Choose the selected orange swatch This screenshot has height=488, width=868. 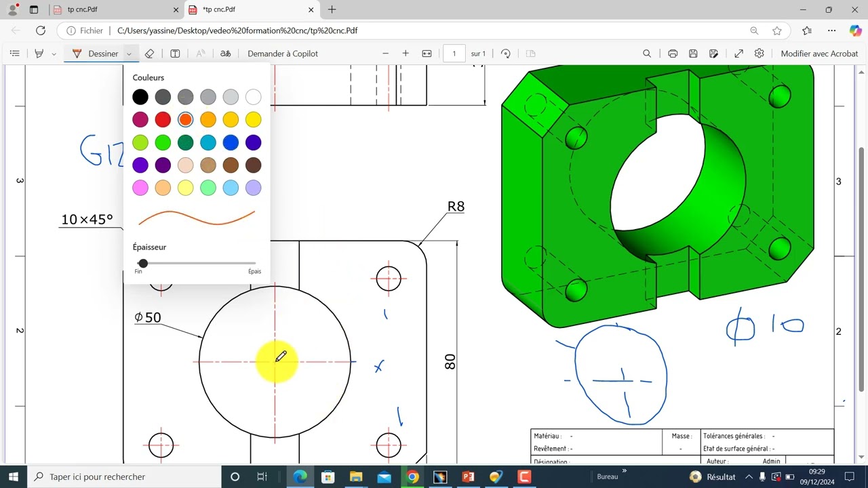tap(185, 120)
